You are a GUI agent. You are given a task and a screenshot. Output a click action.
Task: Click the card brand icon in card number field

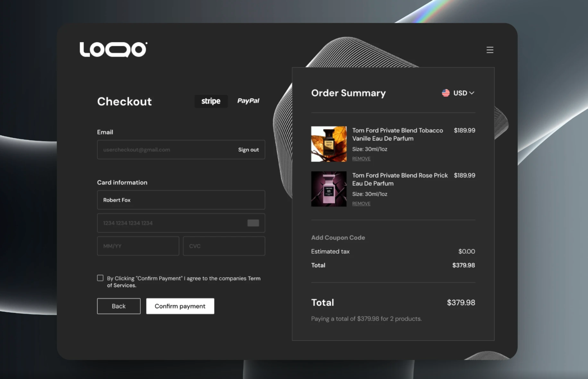[x=253, y=223]
